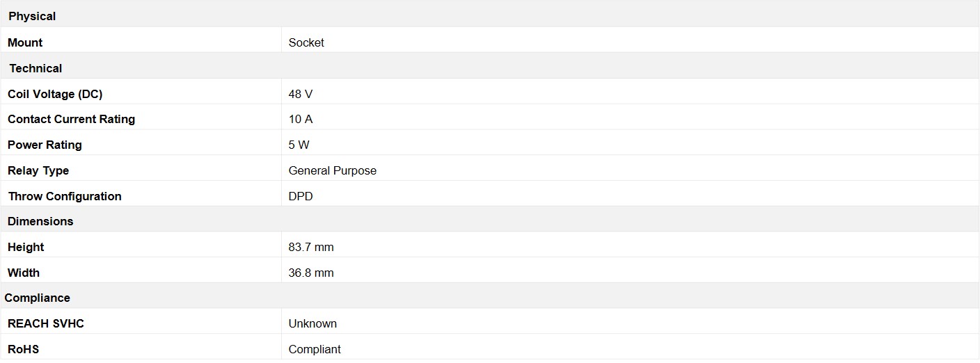Click the 5 W power value
The width and height of the screenshot is (980, 363).
coord(299,145)
